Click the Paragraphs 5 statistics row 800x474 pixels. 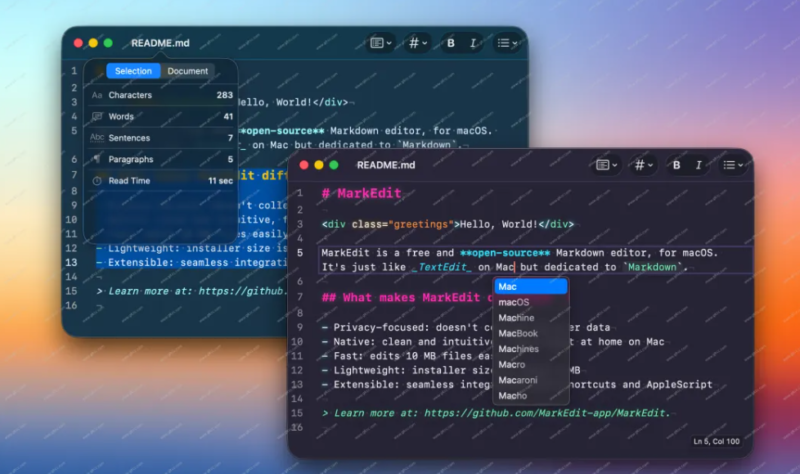pos(162,159)
